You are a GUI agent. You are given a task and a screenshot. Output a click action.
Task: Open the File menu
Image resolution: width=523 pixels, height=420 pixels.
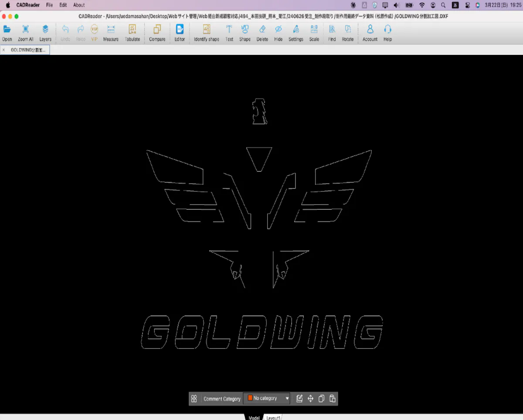[50, 5]
